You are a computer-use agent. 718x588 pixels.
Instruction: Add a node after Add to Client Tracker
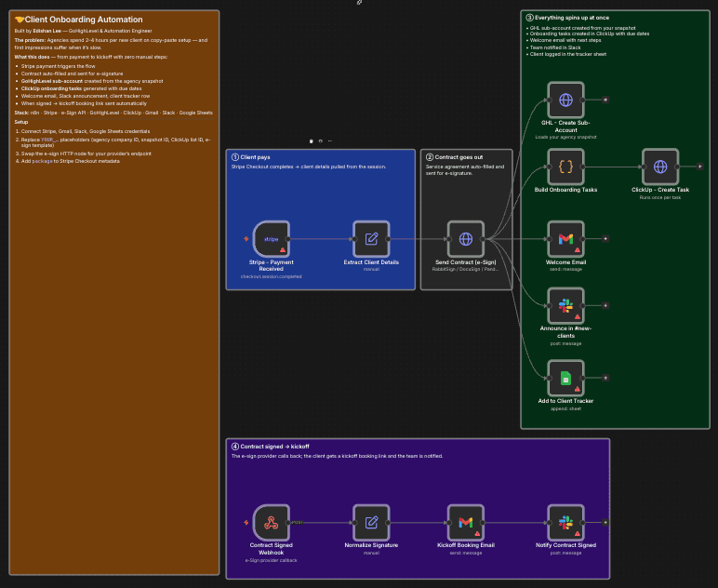605,378
